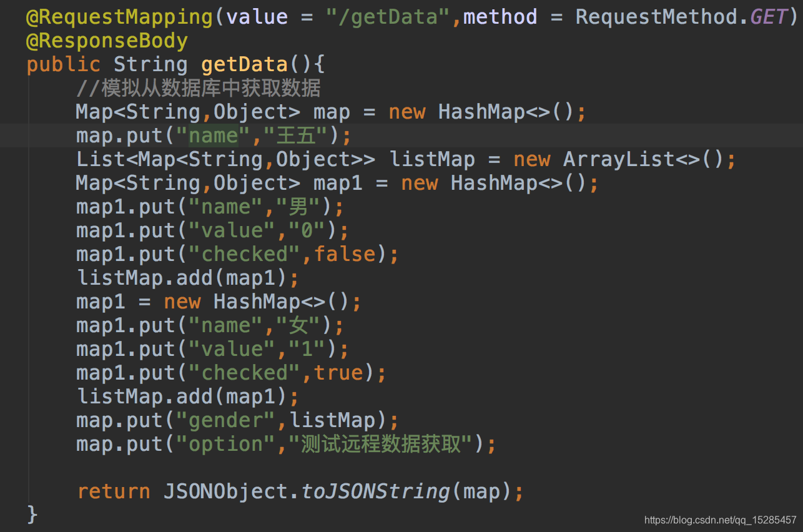
Task: Click the "checked" key before false
Action: (244, 254)
